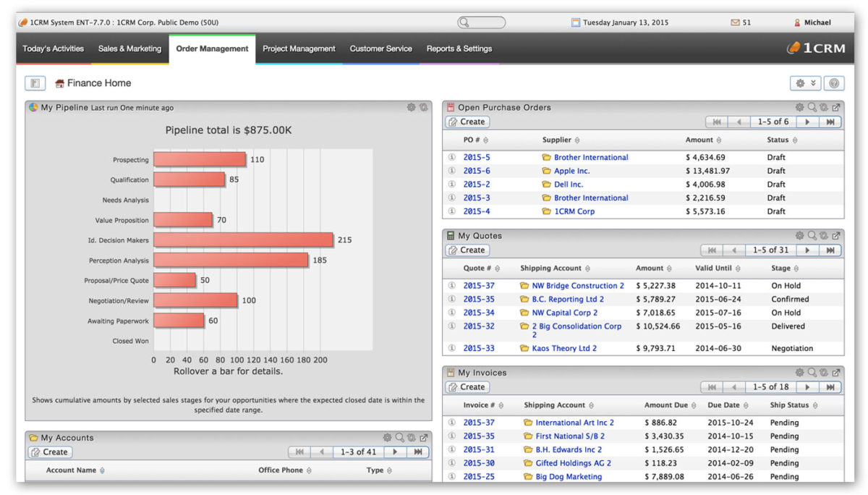Screen dimensions: 868x495
Task: Pop out the My Quotes panel
Action: click(836, 235)
